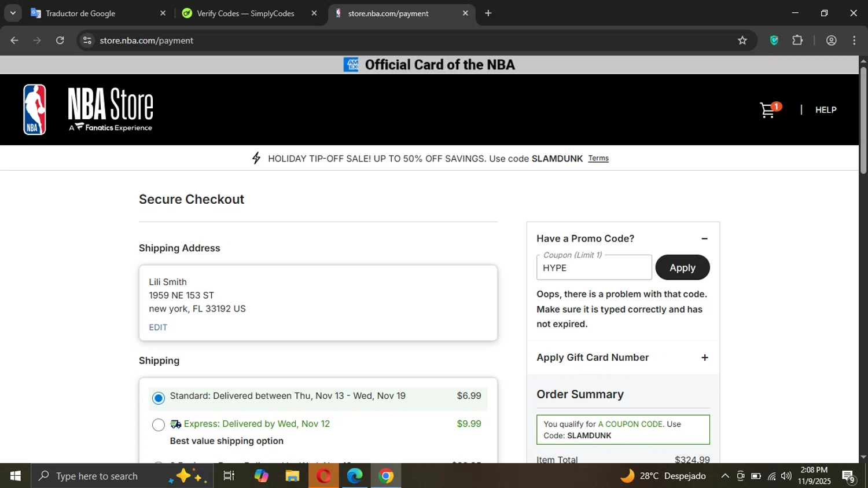This screenshot has height=488, width=868.
Task: Open a new browser tab
Action: pos(488,13)
